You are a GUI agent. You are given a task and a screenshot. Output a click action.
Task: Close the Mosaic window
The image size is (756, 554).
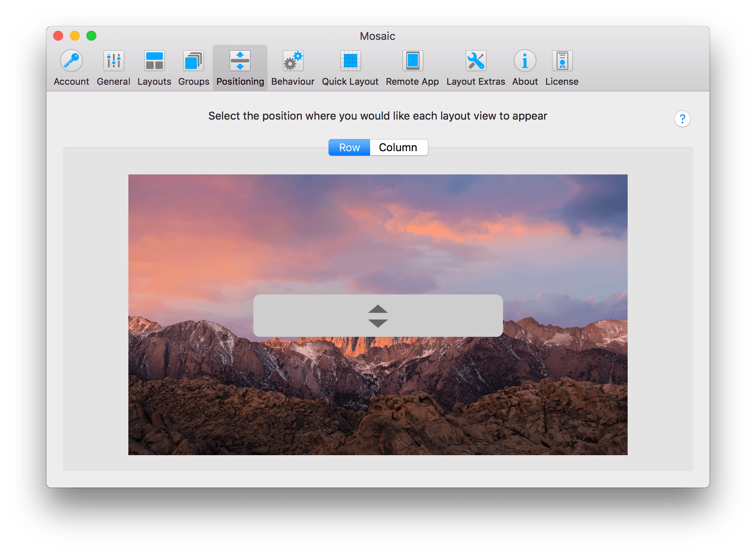pos(58,36)
